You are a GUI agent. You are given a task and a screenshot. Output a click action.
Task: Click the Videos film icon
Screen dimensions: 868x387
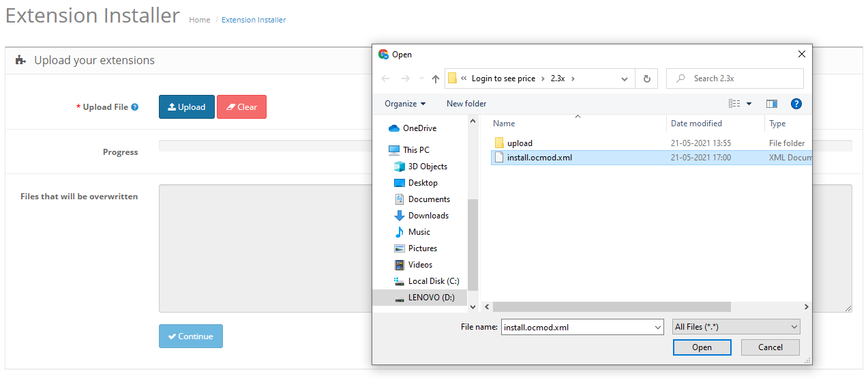400,265
